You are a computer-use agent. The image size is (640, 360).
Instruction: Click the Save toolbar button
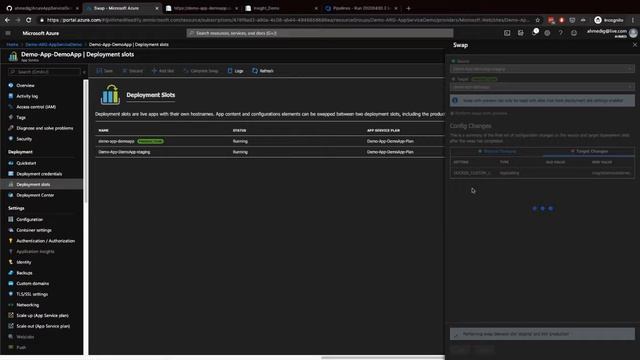pyautogui.click(x=104, y=71)
